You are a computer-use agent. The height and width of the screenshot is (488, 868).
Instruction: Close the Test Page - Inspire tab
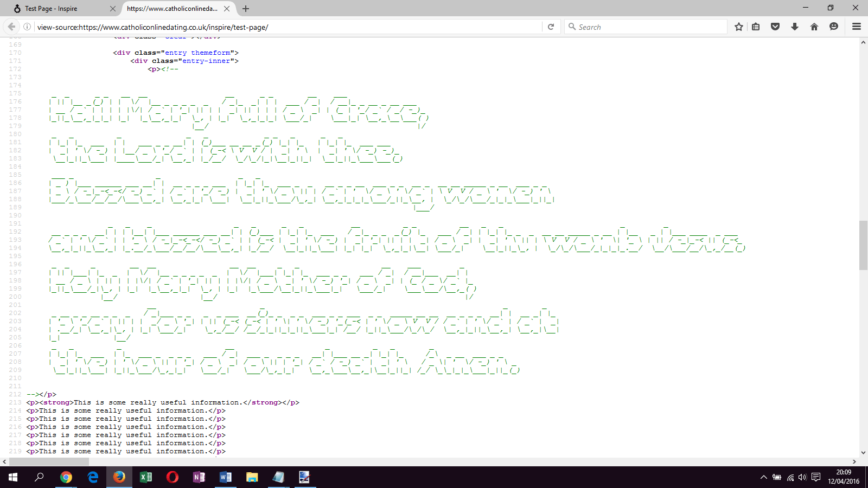point(113,9)
